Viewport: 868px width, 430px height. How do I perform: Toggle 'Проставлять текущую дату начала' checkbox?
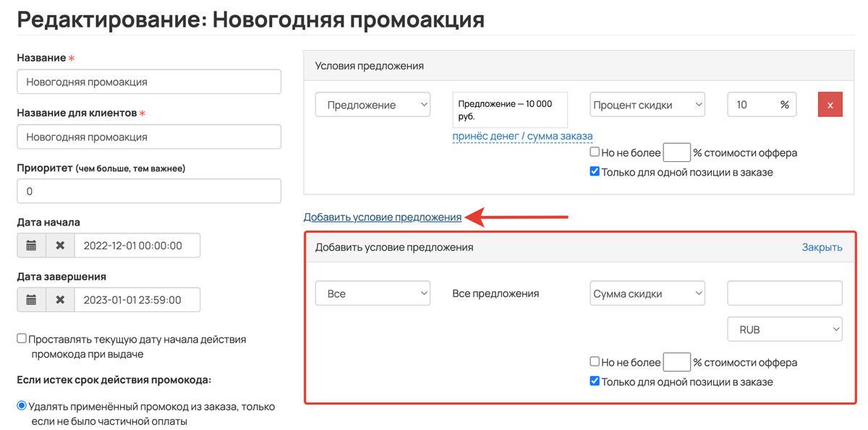pos(22,338)
